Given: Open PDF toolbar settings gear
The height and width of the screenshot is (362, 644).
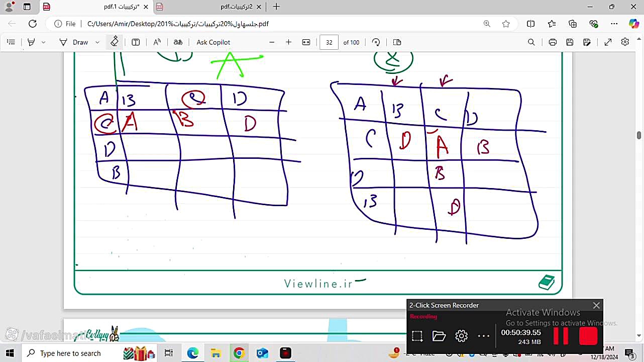Looking at the screenshot, I should (625, 42).
